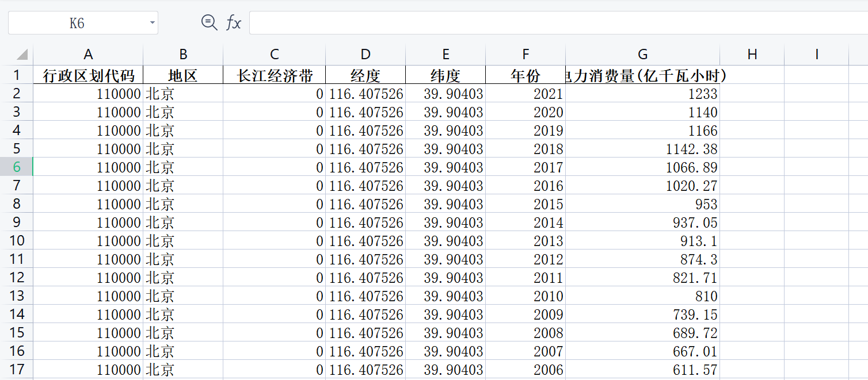
Task: Select the cell with year 2019
Action: [x=526, y=130]
